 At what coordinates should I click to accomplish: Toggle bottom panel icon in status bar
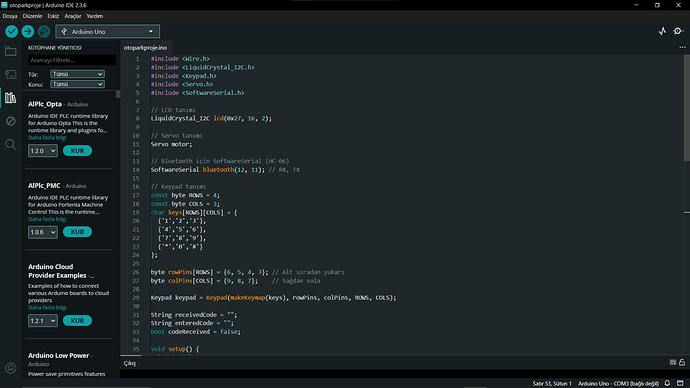coord(680,383)
